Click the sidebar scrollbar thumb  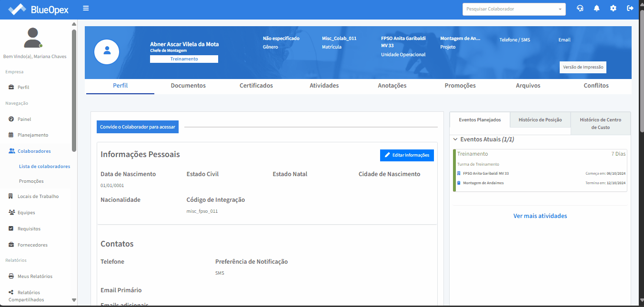point(74,90)
